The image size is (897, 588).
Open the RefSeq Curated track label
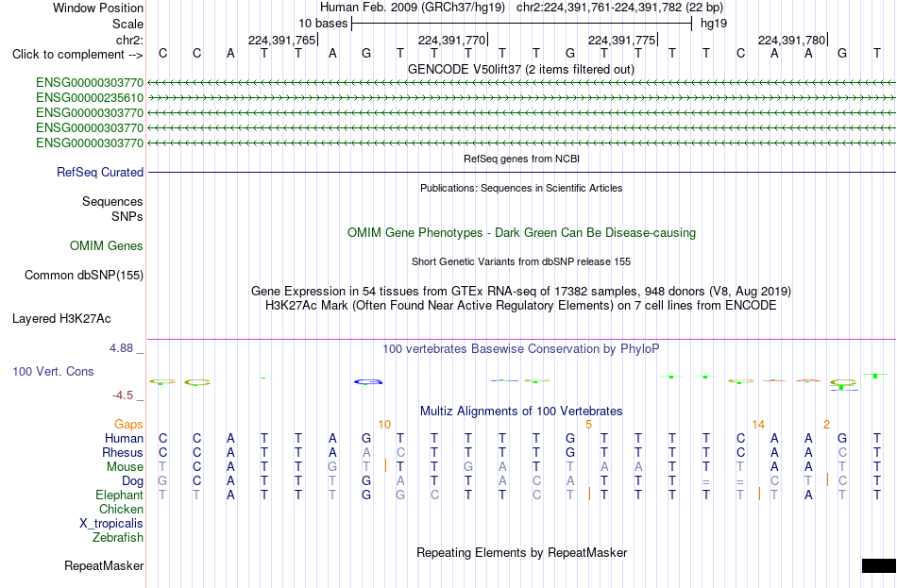pos(100,172)
